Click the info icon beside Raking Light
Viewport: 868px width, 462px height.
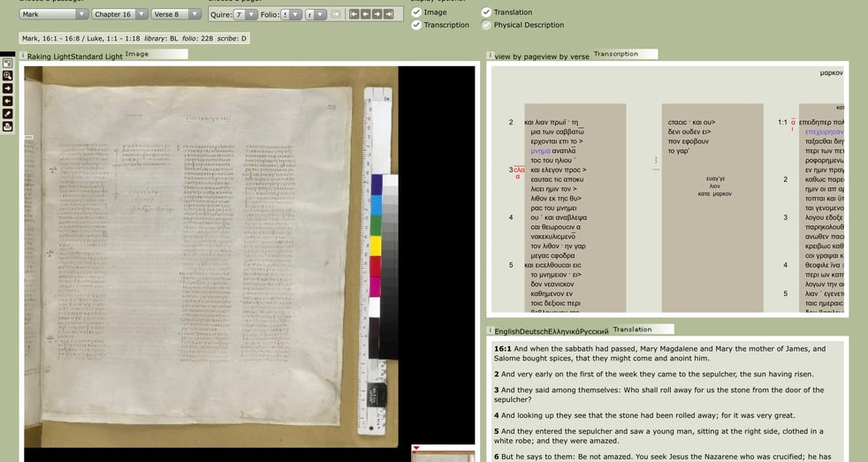tap(22, 56)
